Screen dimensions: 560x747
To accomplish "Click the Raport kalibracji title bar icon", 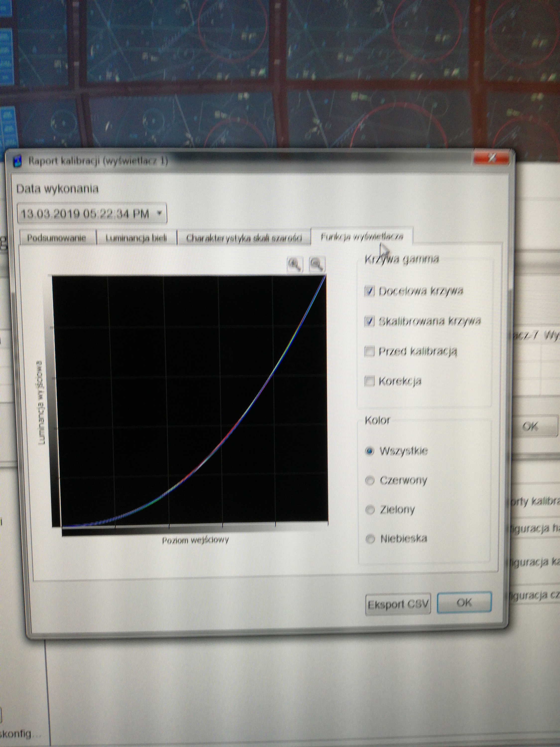I will [18, 161].
